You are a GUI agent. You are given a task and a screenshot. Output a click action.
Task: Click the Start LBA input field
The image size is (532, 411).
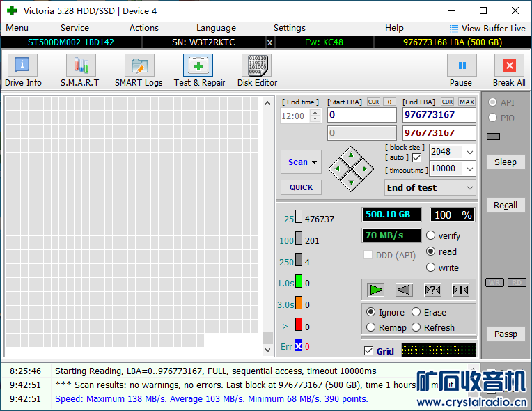point(361,115)
